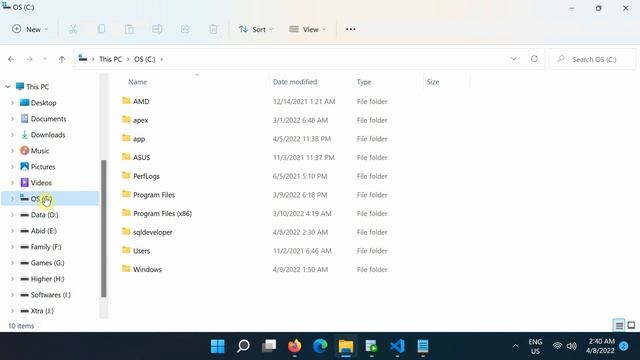Sort by Date modified column header
640x360 pixels.
click(295, 82)
